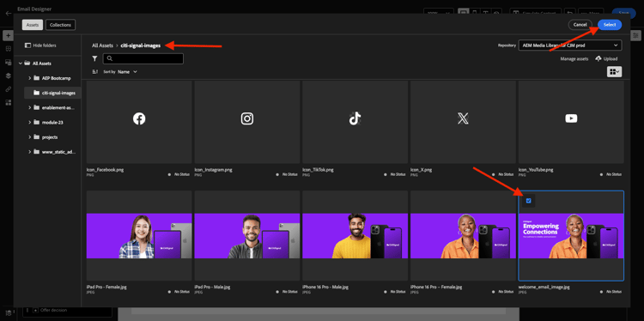Select the Icon_Facebook.png asset thumbnail

coord(139,122)
